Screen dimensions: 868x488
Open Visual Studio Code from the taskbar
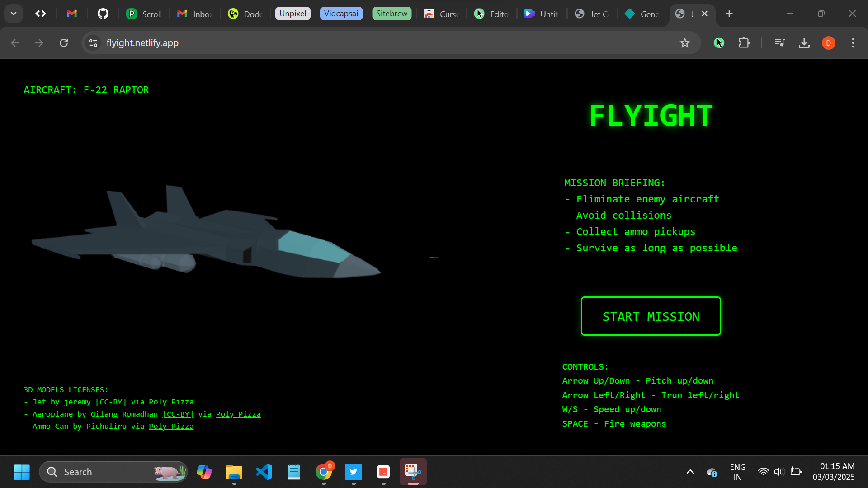[264, 472]
